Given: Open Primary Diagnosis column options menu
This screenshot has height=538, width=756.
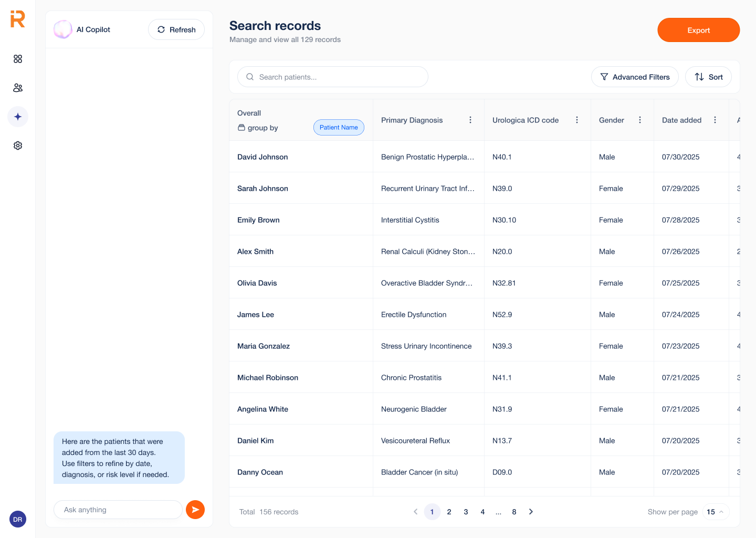Looking at the screenshot, I should point(470,120).
